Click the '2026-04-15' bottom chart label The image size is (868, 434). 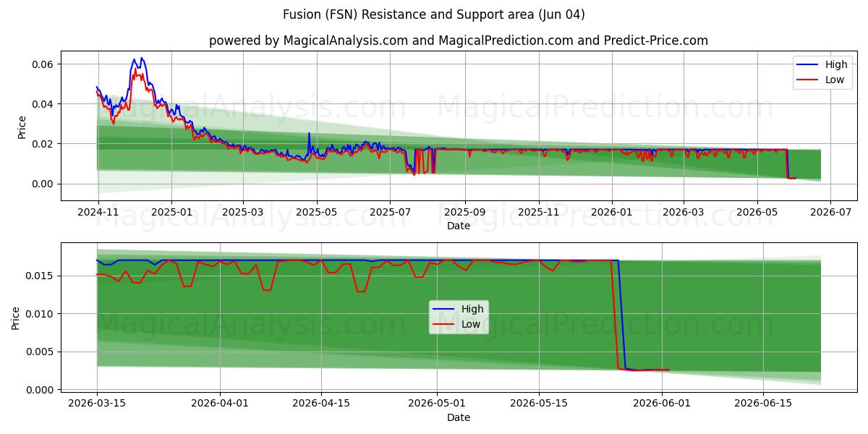pyautogui.click(x=322, y=404)
